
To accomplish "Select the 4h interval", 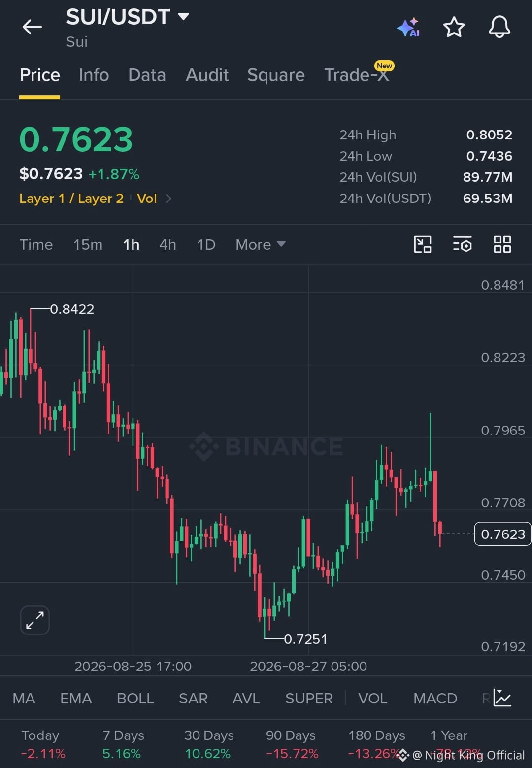I will (167, 244).
